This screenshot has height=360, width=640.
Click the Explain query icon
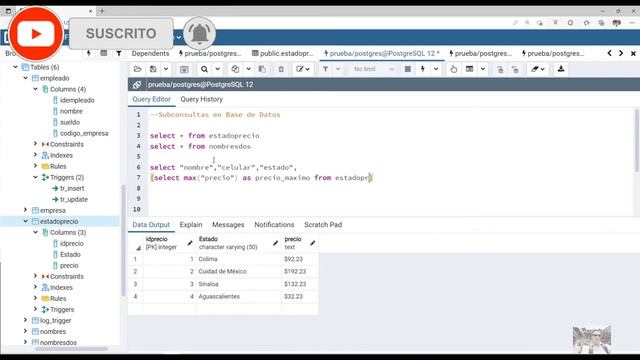453,69
